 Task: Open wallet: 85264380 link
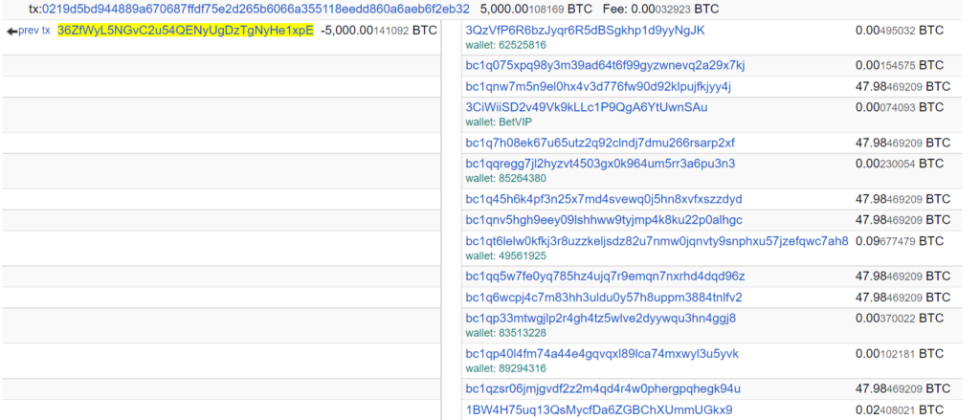(506, 178)
